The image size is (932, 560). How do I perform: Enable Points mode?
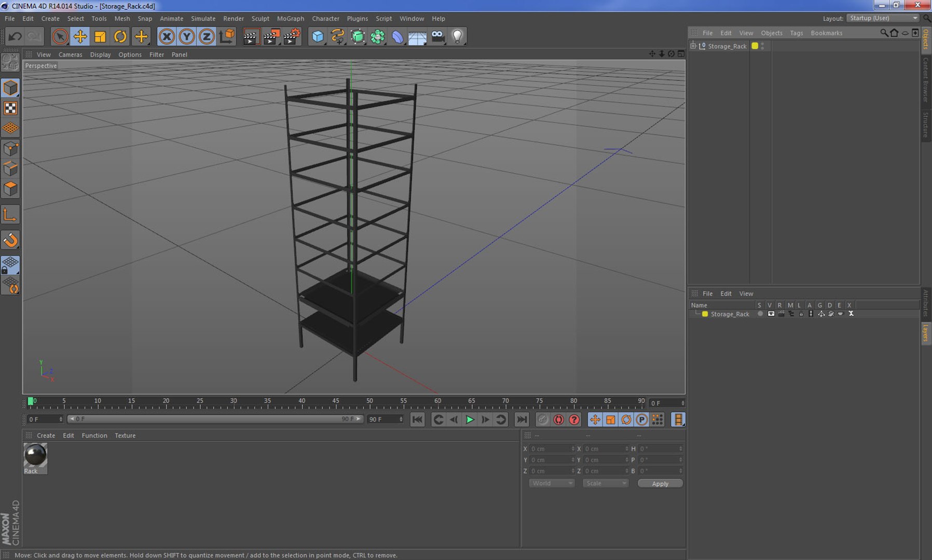pos(10,149)
